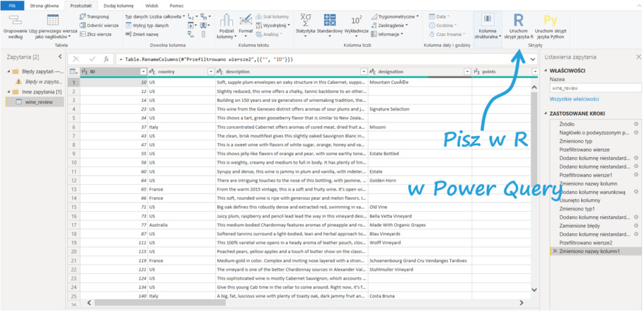Viewport: 644px width, 311px height.
Task: Click the gear icon next to Źródło step
Action: pos(636,124)
